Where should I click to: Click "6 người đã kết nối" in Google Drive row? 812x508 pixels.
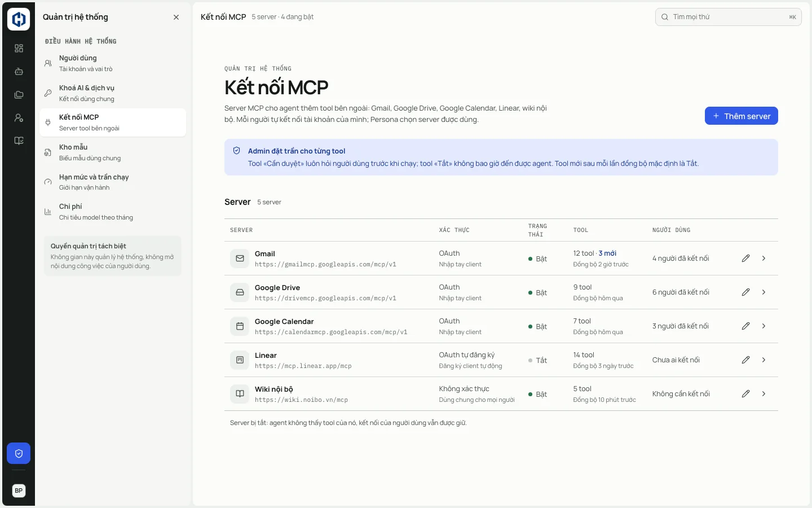[681, 292]
